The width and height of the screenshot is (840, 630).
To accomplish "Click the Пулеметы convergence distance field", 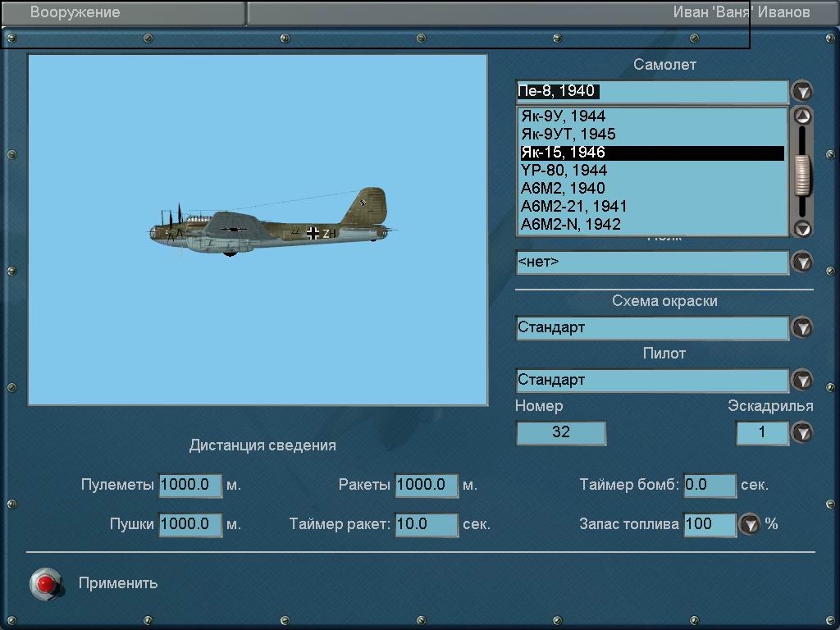I will 189,485.
